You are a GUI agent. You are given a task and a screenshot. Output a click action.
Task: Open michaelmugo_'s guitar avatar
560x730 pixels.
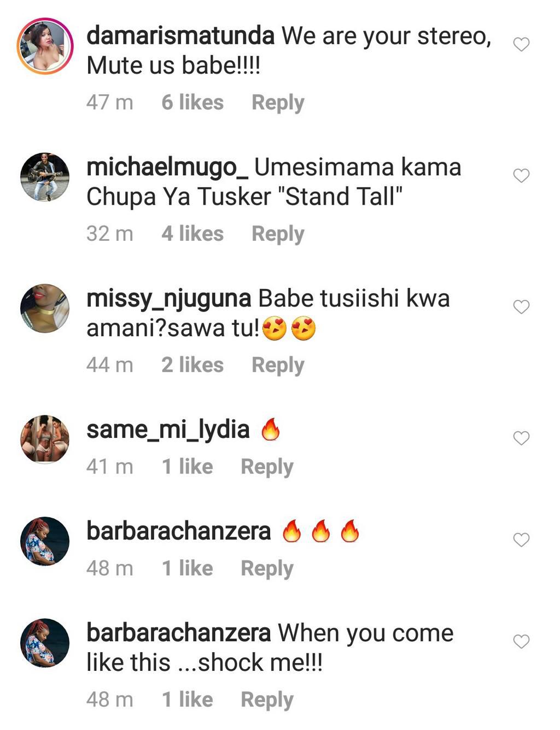45,177
